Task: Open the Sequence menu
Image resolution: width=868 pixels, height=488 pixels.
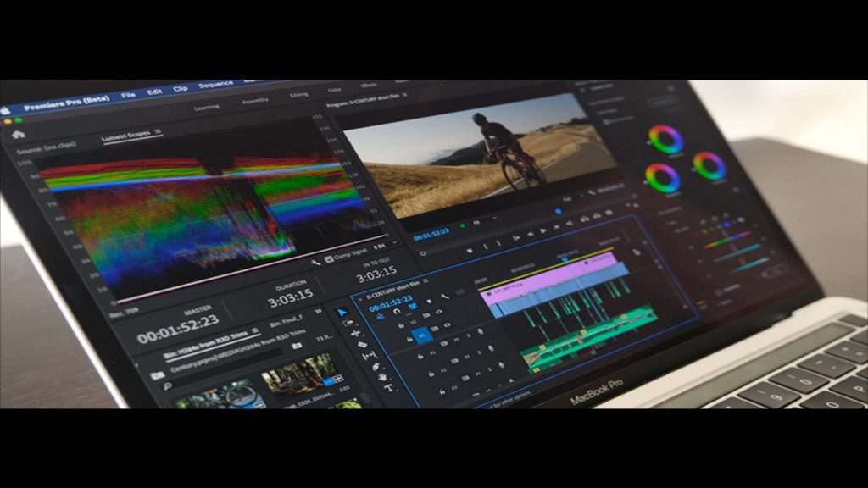Action: tap(215, 85)
